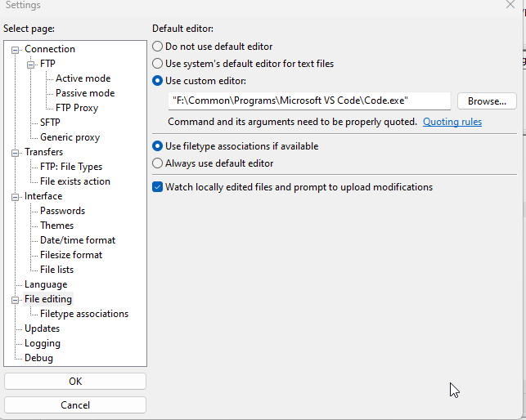Open the Transfers settings page
Image resolution: width=526 pixels, height=420 pixels.
(43, 152)
